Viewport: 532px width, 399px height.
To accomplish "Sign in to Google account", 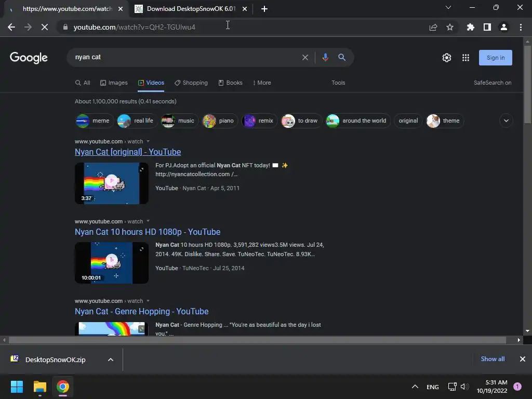I will 495,58.
